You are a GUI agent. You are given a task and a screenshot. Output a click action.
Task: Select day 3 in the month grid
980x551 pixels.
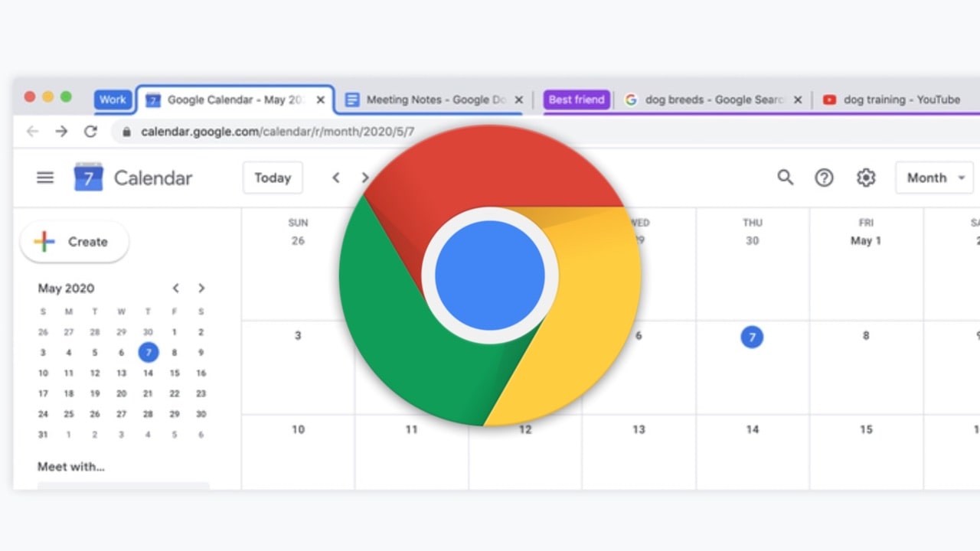click(298, 335)
